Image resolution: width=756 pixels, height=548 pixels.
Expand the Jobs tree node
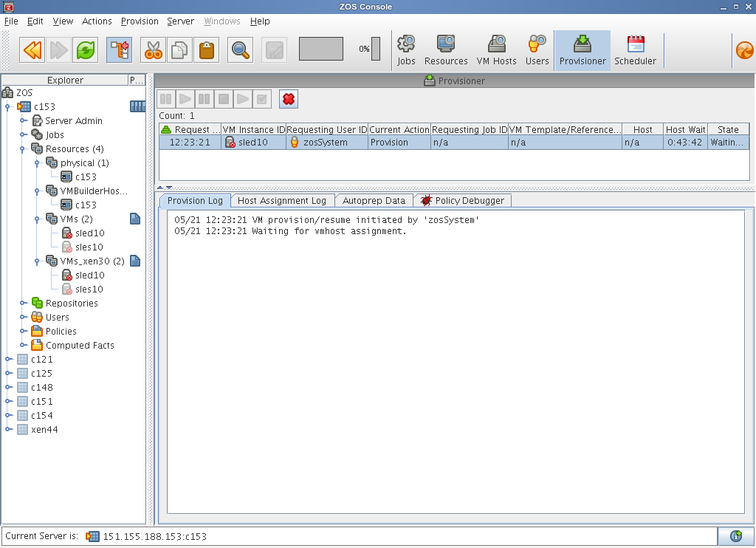coord(23,134)
